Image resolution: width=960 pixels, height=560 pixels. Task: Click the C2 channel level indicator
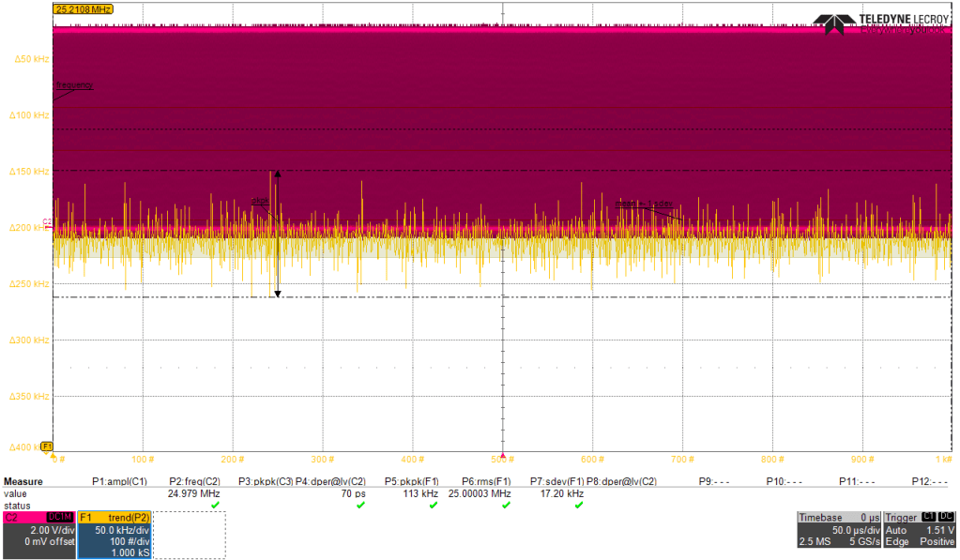point(46,222)
